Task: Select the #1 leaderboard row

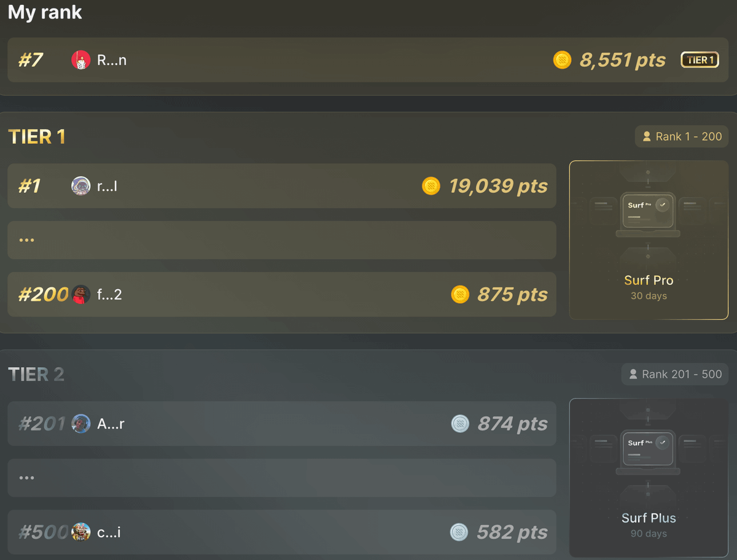Action: [282, 186]
